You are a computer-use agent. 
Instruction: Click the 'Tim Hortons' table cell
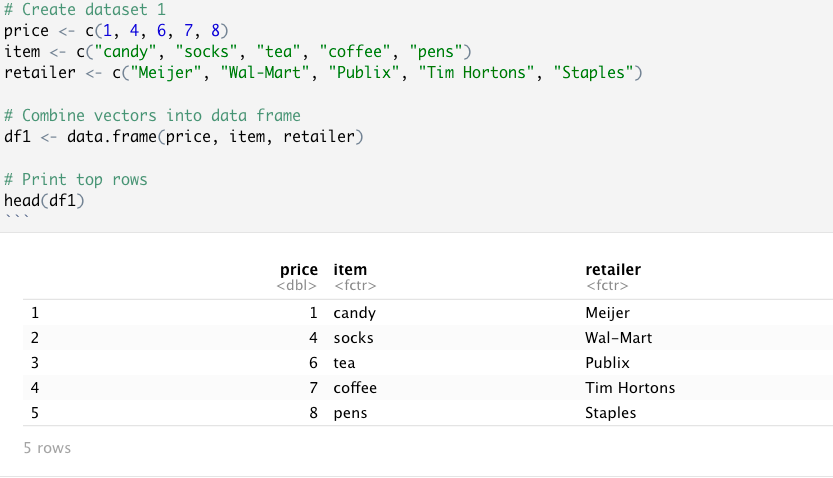[629, 388]
